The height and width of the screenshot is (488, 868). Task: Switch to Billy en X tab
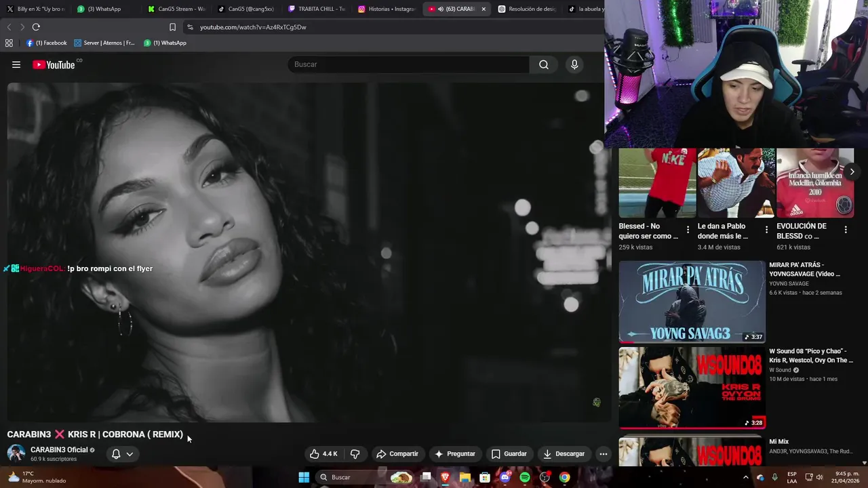pos(35,9)
